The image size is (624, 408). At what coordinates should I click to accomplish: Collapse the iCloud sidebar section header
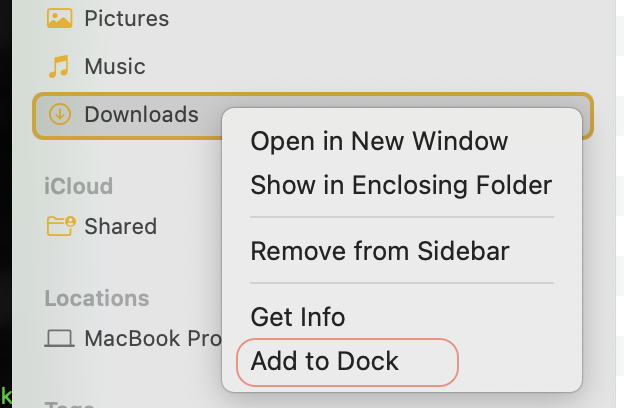tap(78, 186)
